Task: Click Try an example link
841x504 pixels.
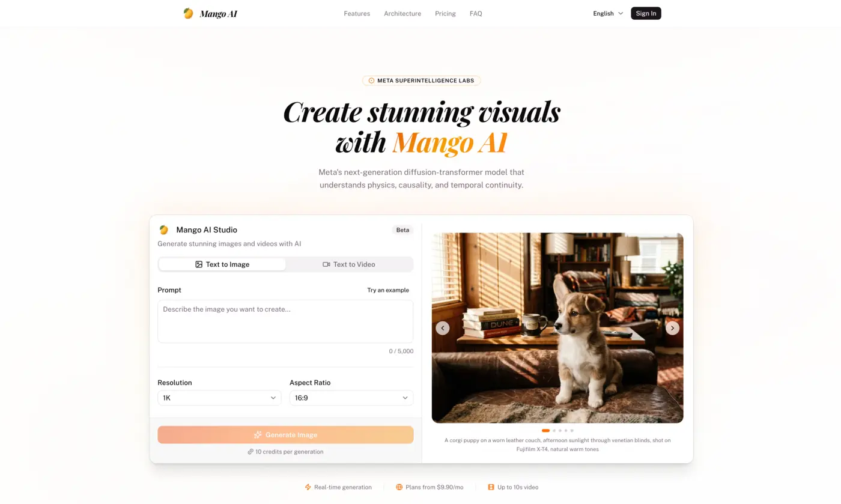Action: pyautogui.click(x=388, y=290)
